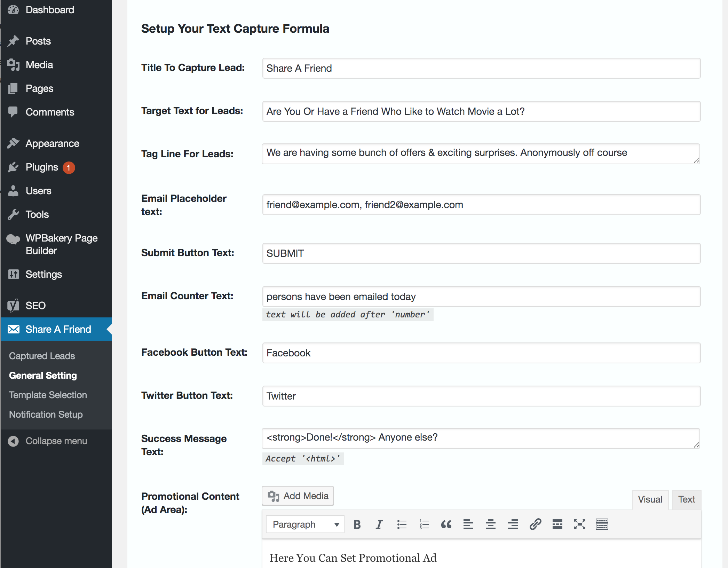The image size is (728, 568).
Task: Open Captured Leads submenu item
Action: point(42,356)
